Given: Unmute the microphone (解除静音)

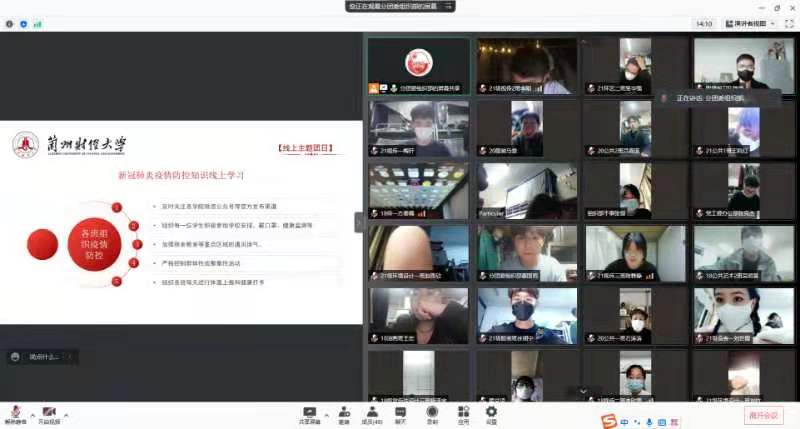Looking at the screenshot, I should [x=15, y=412].
